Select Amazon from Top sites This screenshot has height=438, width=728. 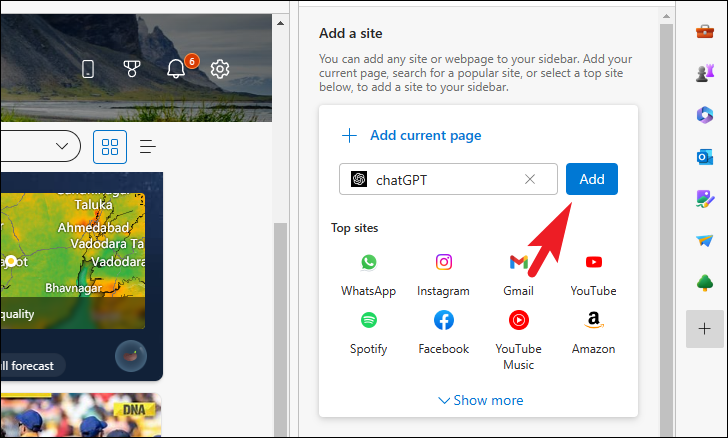tap(593, 333)
